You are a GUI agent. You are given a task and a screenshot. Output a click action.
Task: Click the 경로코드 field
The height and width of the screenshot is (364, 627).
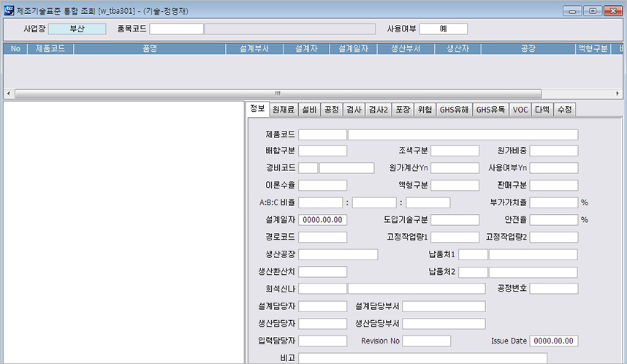323,237
